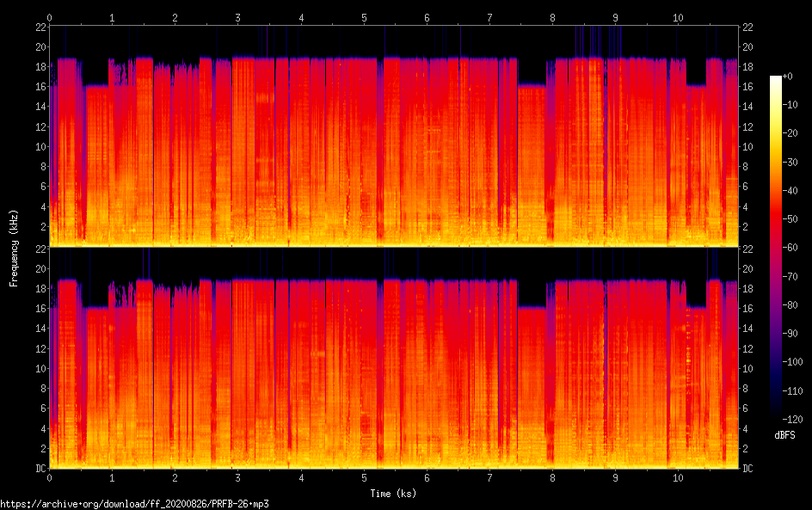
Task: Click tick '10' on the top time axis
Action: pos(678,17)
